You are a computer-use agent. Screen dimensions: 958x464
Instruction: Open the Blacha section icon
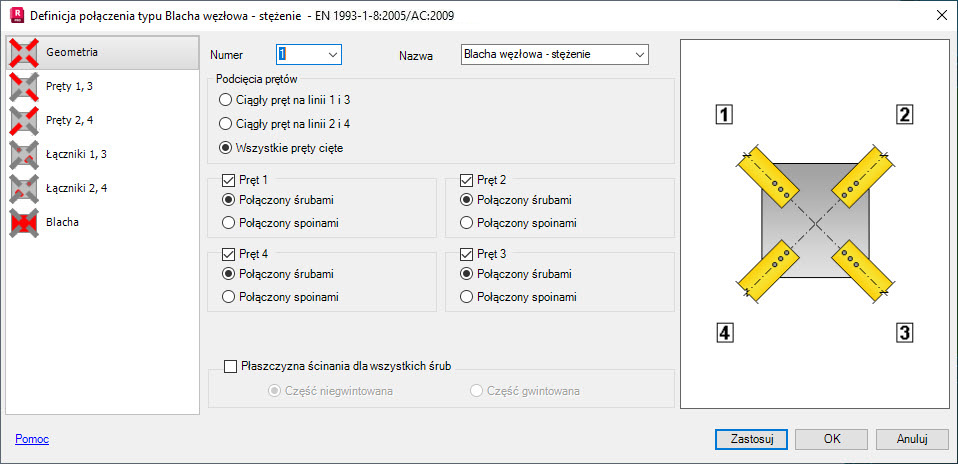[x=24, y=223]
